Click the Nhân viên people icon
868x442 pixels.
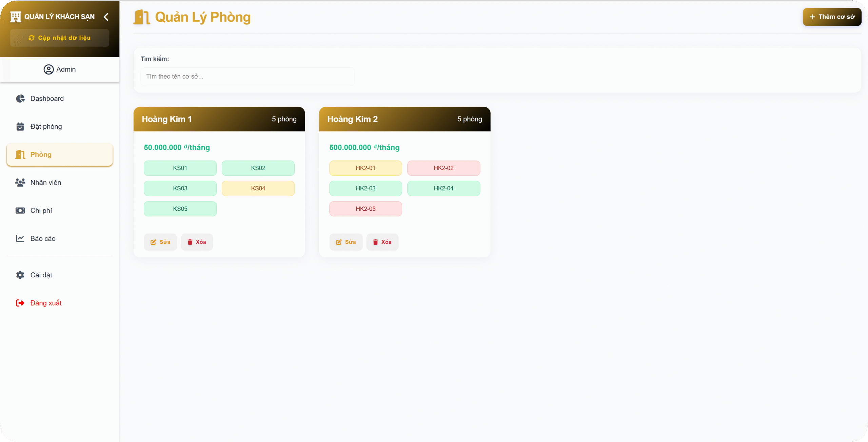pyautogui.click(x=20, y=183)
